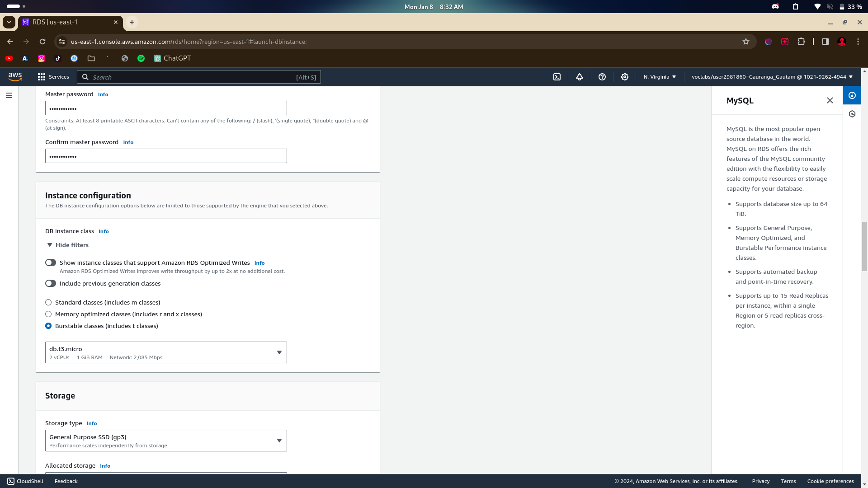This screenshot has height=488, width=868.
Task: Open Info link next to DB instance class
Action: tap(104, 231)
